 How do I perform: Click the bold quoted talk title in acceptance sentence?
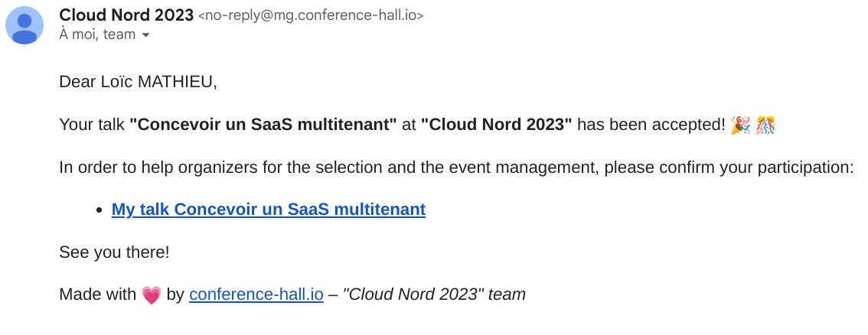263,125
